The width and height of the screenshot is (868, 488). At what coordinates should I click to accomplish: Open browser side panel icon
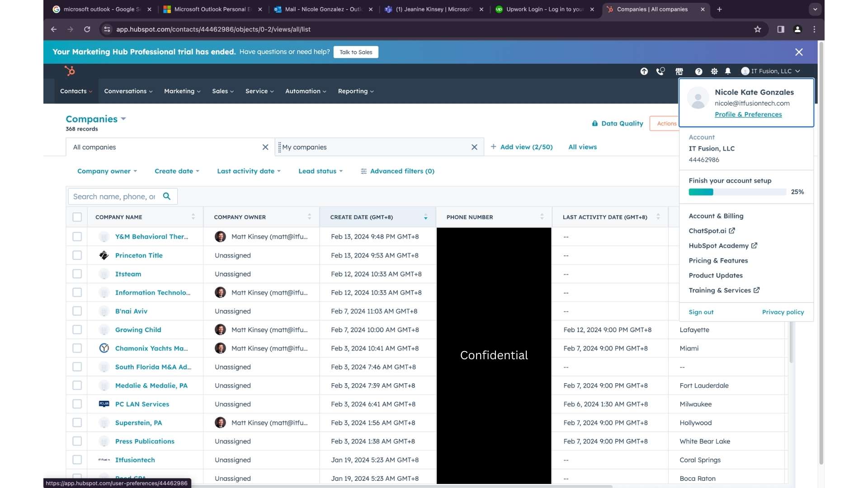[781, 29]
